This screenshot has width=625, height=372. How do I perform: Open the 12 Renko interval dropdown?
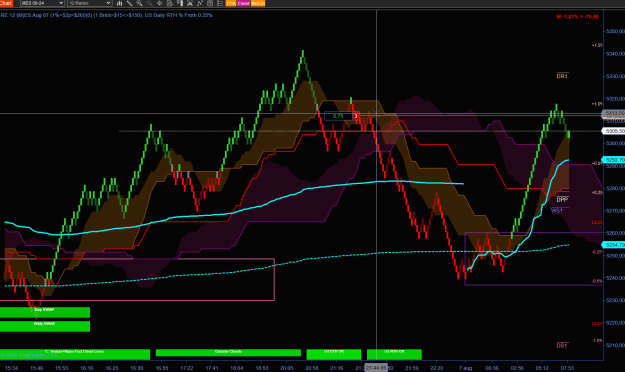pos(89,3)
